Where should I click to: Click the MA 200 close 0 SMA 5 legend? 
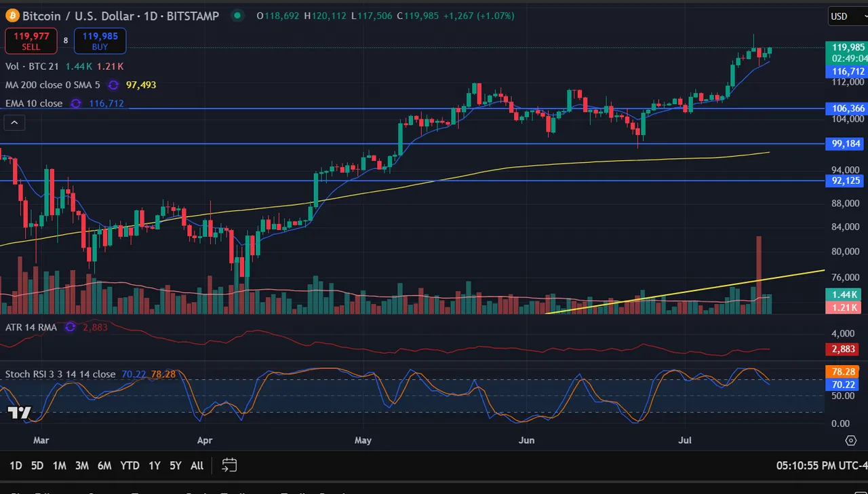click(54, 85)
